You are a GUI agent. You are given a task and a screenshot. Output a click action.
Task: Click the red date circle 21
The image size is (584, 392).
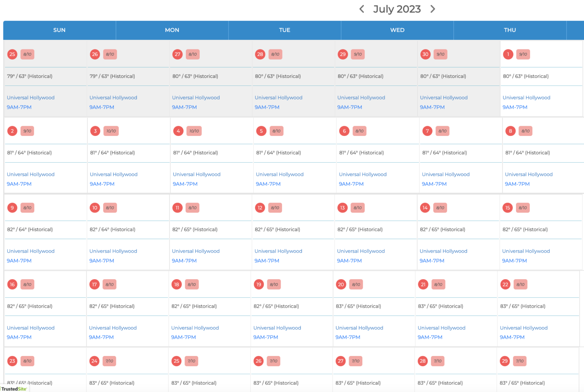pyautogui.click(x=423, y=285)
